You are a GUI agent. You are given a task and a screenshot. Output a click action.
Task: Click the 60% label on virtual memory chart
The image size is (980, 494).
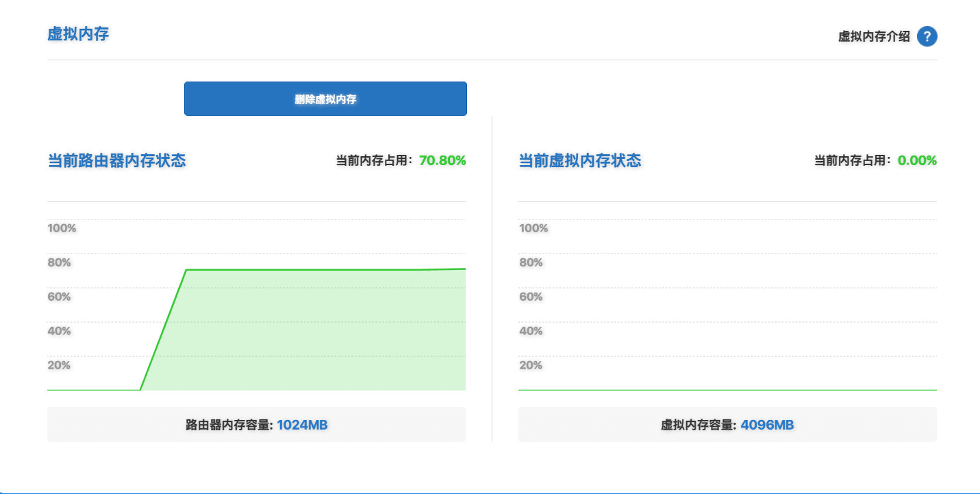tap(531, 297)
